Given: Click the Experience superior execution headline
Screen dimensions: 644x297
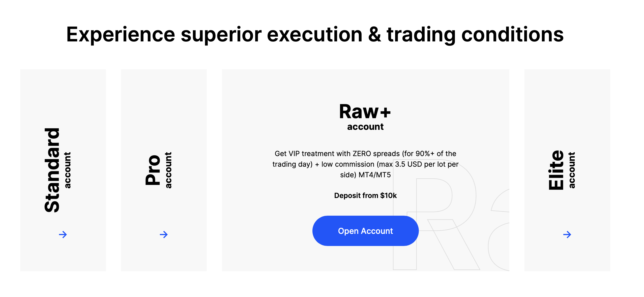Looking at the screenshot, I should [315, 35].
